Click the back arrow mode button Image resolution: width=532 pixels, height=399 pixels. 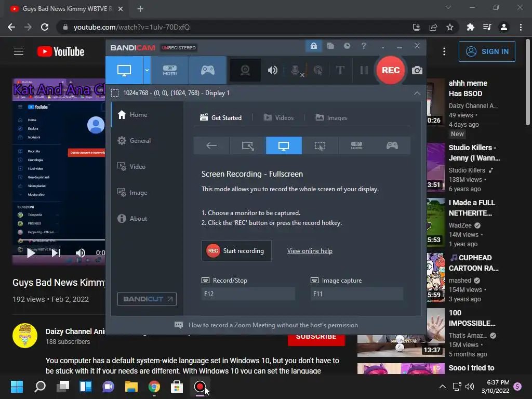click(x=211, y=145)
